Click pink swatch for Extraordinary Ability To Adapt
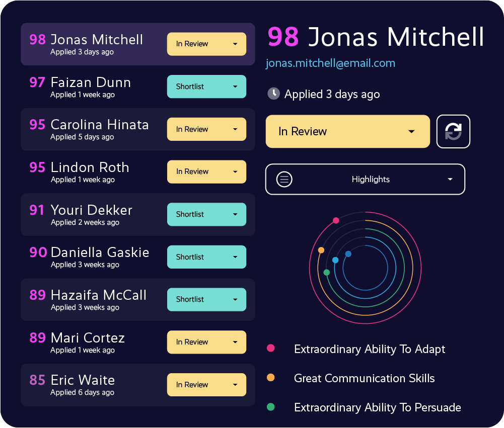This screenshot has width=504, height=428. pos(271,349)
